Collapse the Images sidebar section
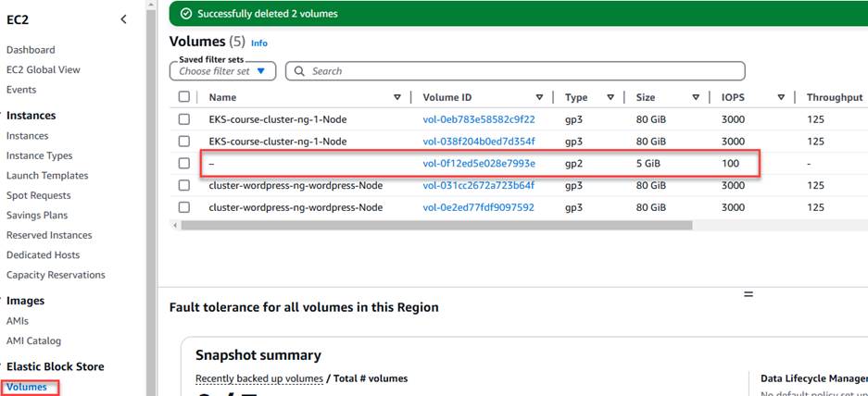868x396 pixels. coord(25,301)
